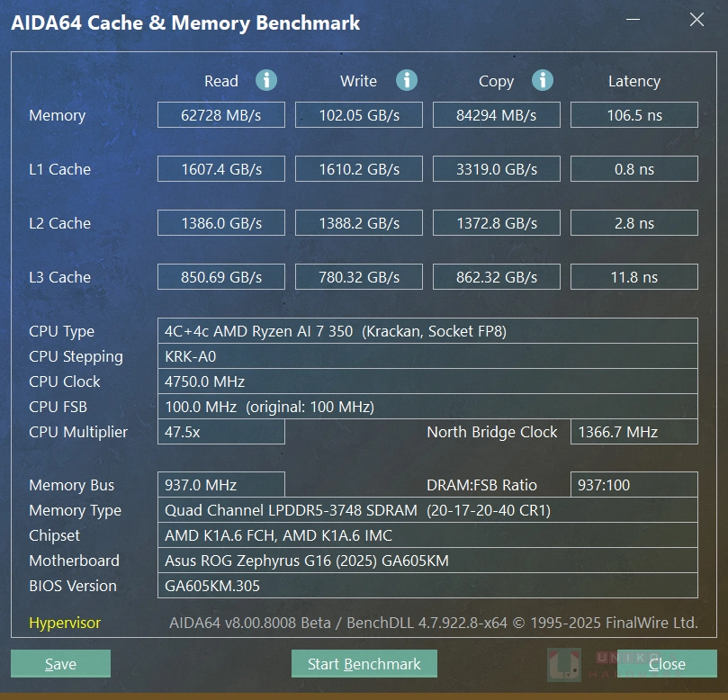Select L3 Cache read value 850.69 GB/s

click(x=221, y=276)
